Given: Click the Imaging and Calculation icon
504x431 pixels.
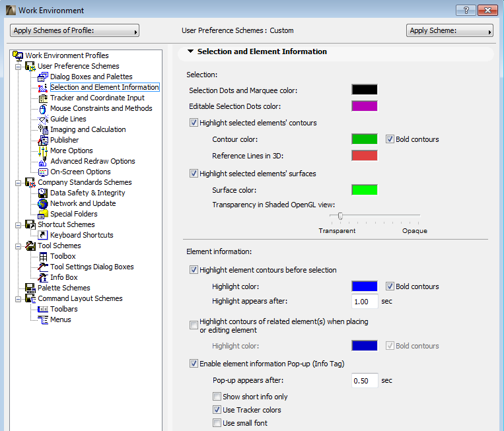Looking at the screenshot, I should pyautogui.click(x=43, y=129).
